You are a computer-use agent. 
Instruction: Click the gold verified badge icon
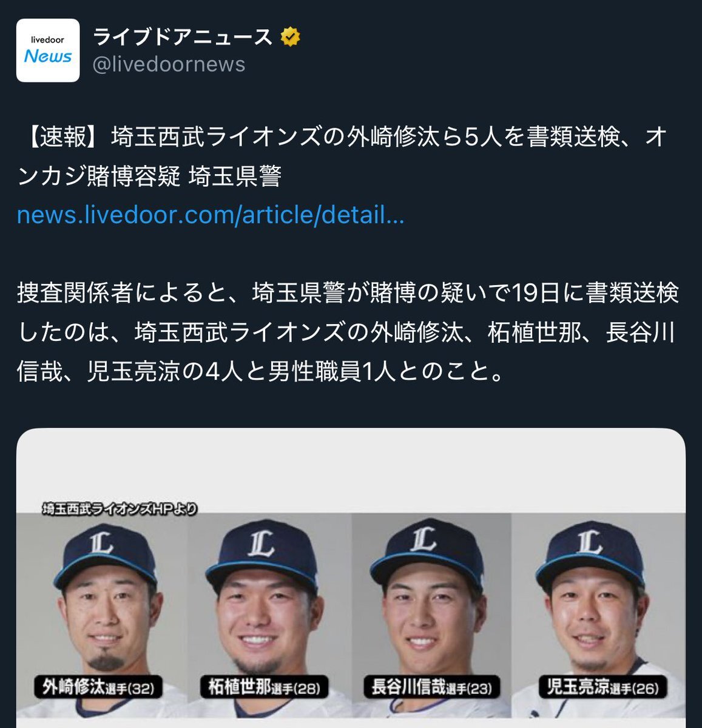[291, 38]
